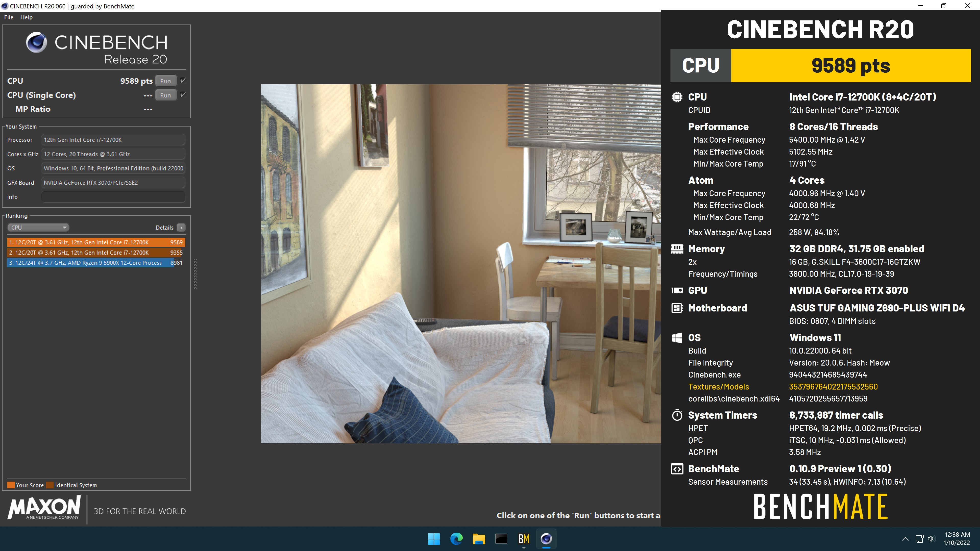Click the Processor field value
Image resolution: width=980 pixels, height=551 pixels.
113,140
